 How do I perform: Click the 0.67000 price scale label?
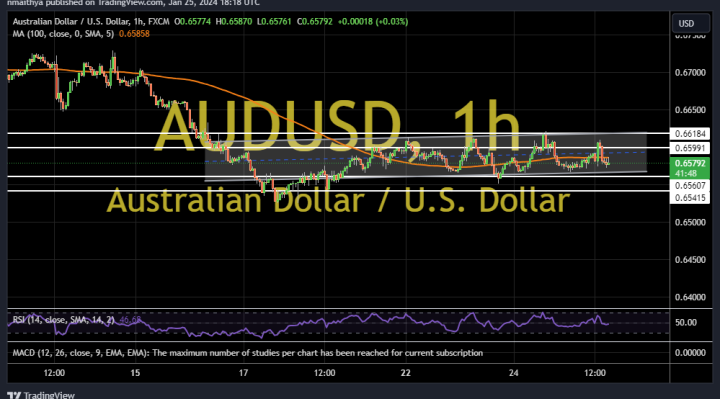point(690,73)
